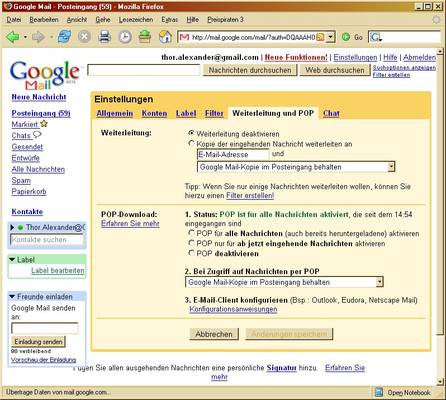The height and width of the screenshot is (400, 446).
Task: Click the Google Mail logo
Action: click(45, 75)
